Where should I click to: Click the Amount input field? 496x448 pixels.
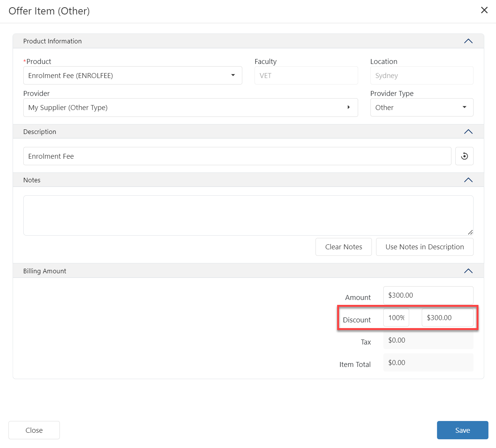[428, 295]
